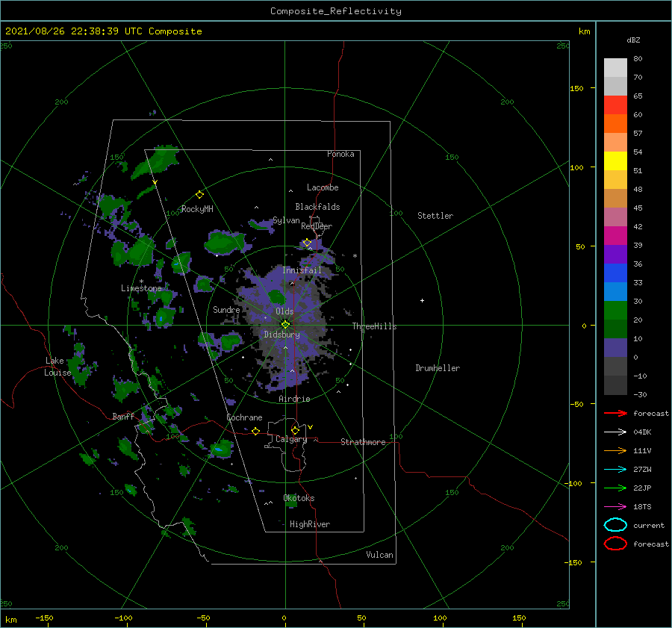Click the dBZ label above color scale
This screenshot has width=672, height=628.
[x=633, y=40]
